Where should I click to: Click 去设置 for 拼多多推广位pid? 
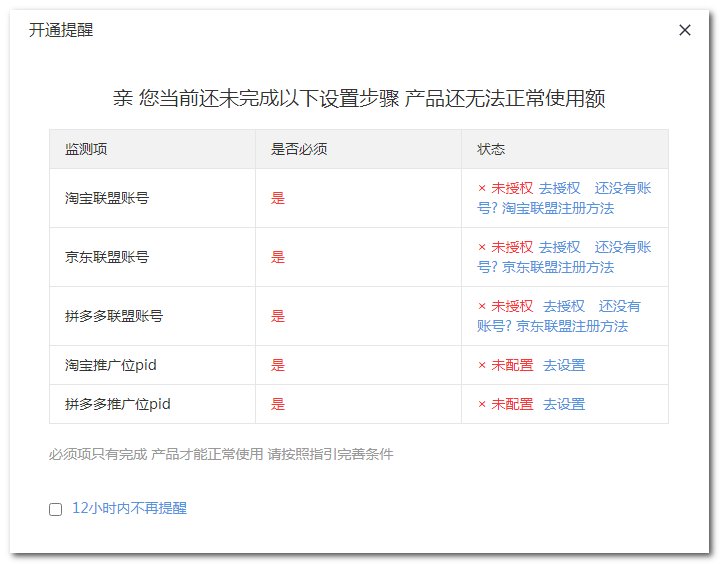564,405
